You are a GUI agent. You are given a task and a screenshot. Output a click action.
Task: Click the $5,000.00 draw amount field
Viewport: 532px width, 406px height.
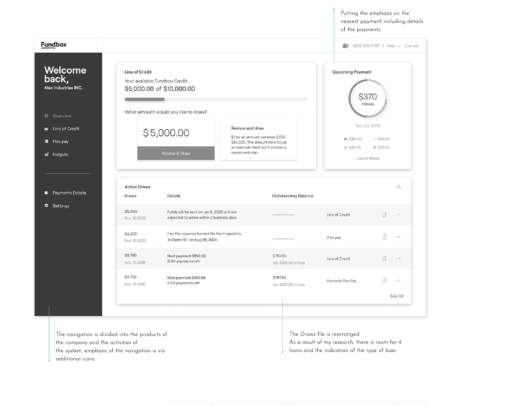(176, 132)
